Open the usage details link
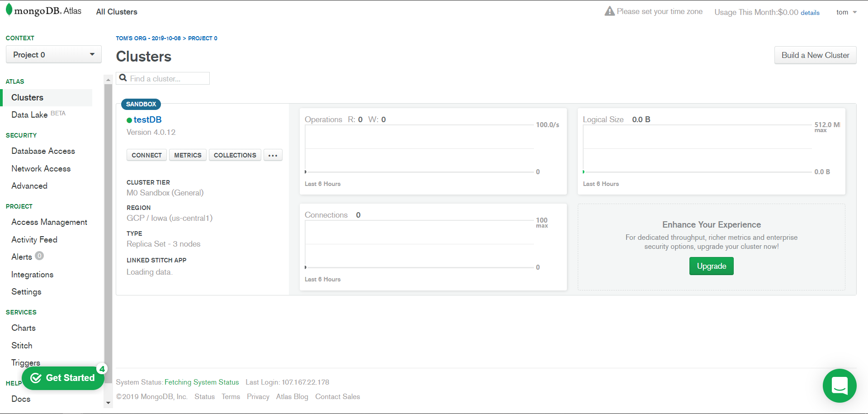 point(810,13)
